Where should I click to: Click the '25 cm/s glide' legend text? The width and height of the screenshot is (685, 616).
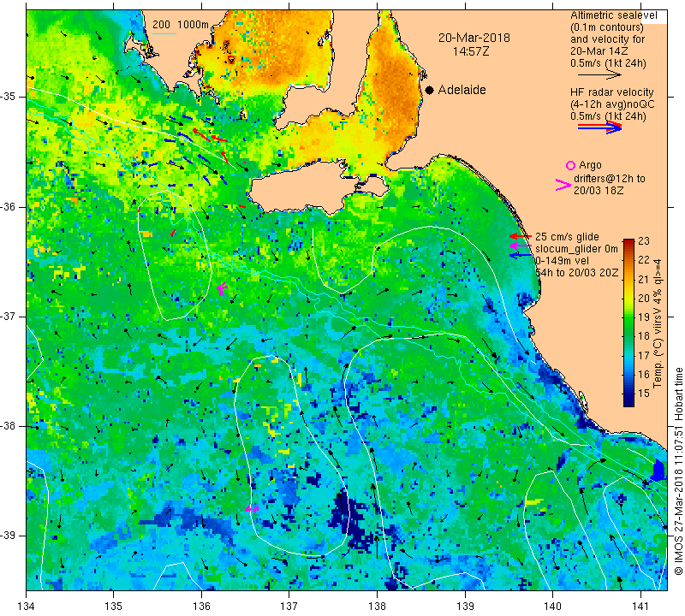pos(567,237)
